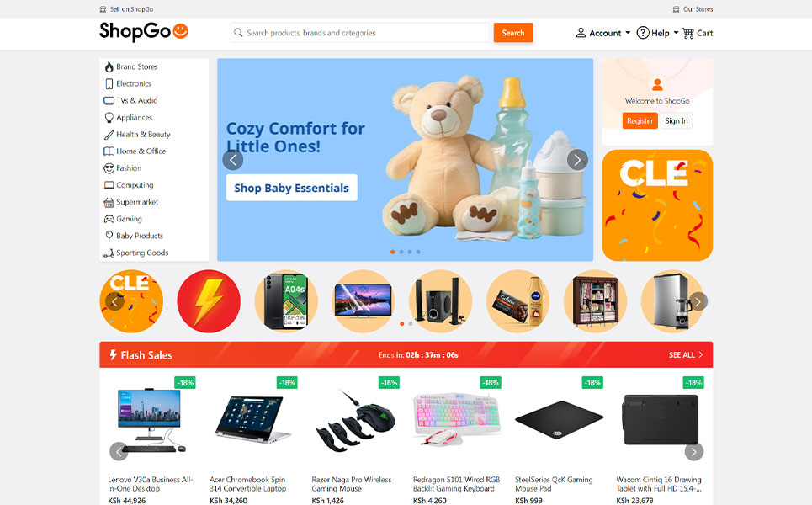Viewport: 812px width, 505px height.
Task: Open Health & Beauty category
Action: [x=137, y=135]
